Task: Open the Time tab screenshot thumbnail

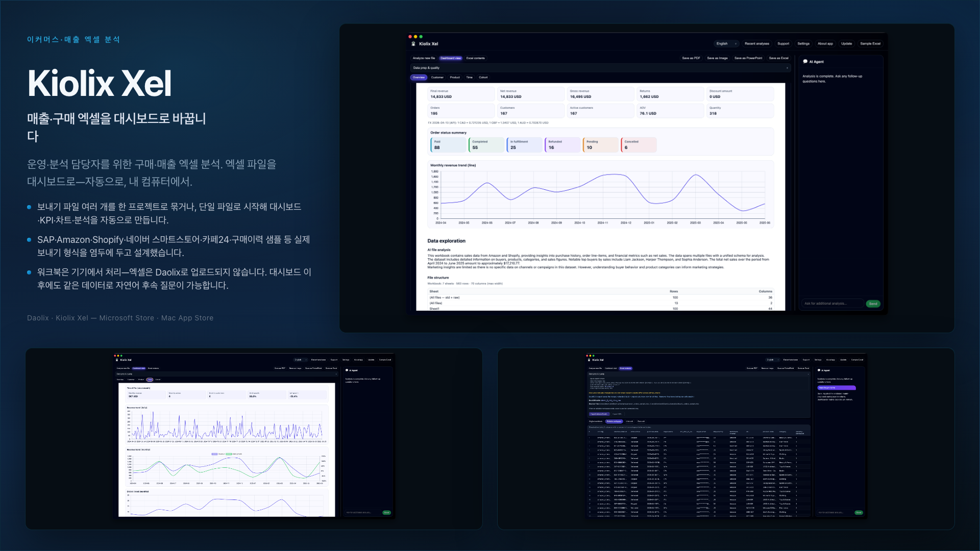Action: [x=254, y=439]
